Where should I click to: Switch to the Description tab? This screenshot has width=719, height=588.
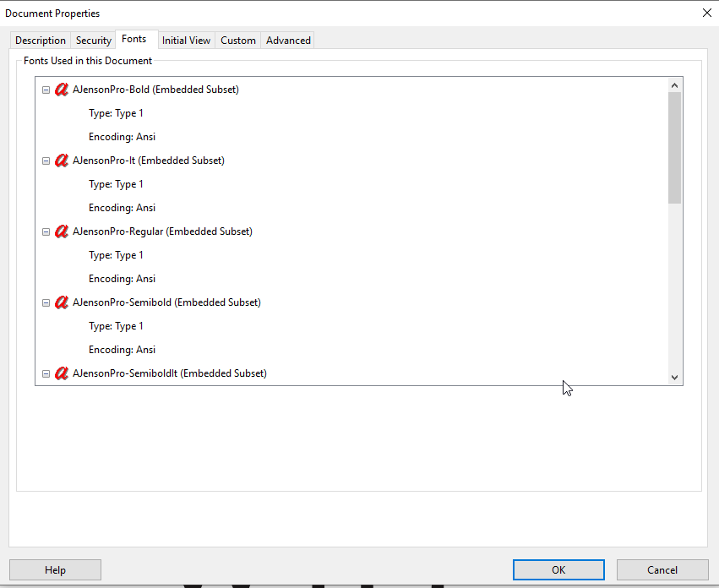[x=40, y=40]
